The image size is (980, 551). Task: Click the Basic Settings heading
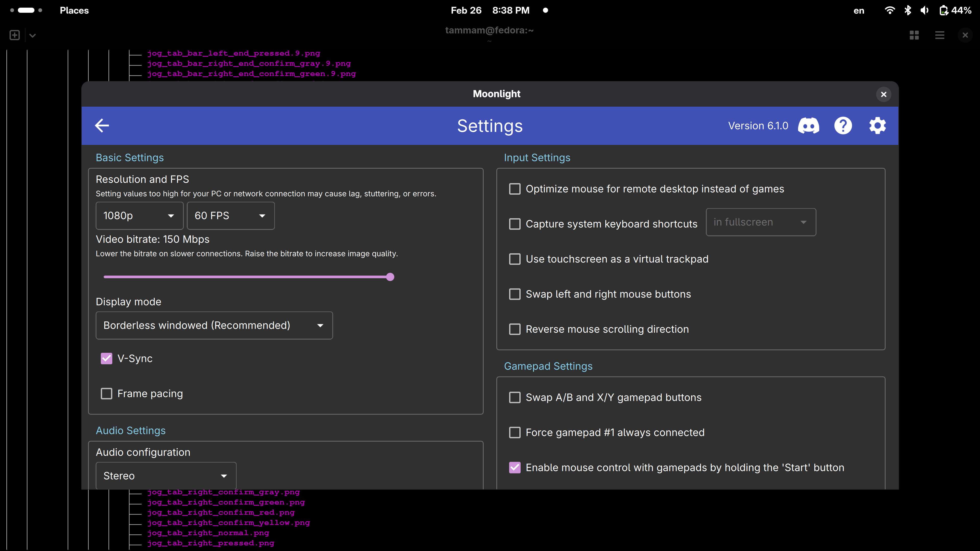click(x=130, y=157)
